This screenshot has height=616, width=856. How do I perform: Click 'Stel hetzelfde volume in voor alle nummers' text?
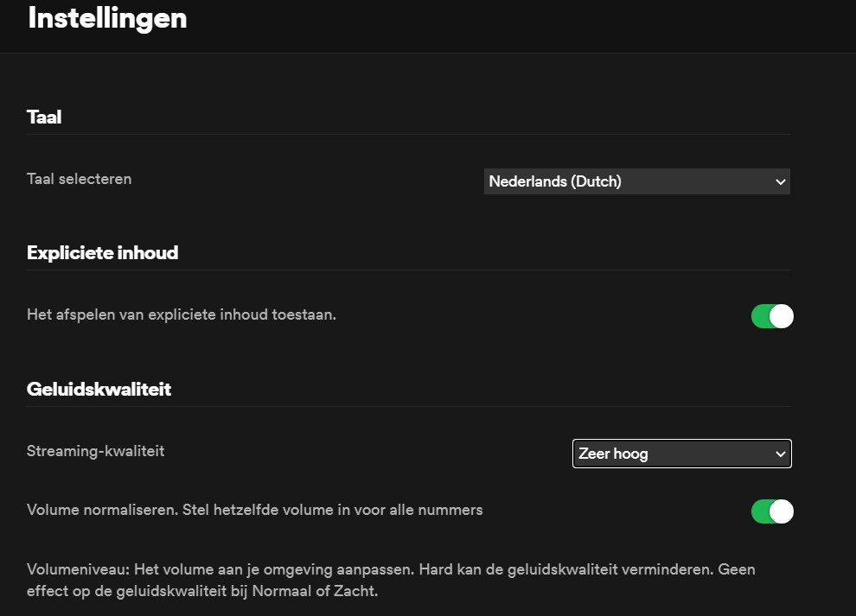click(333, 510)
